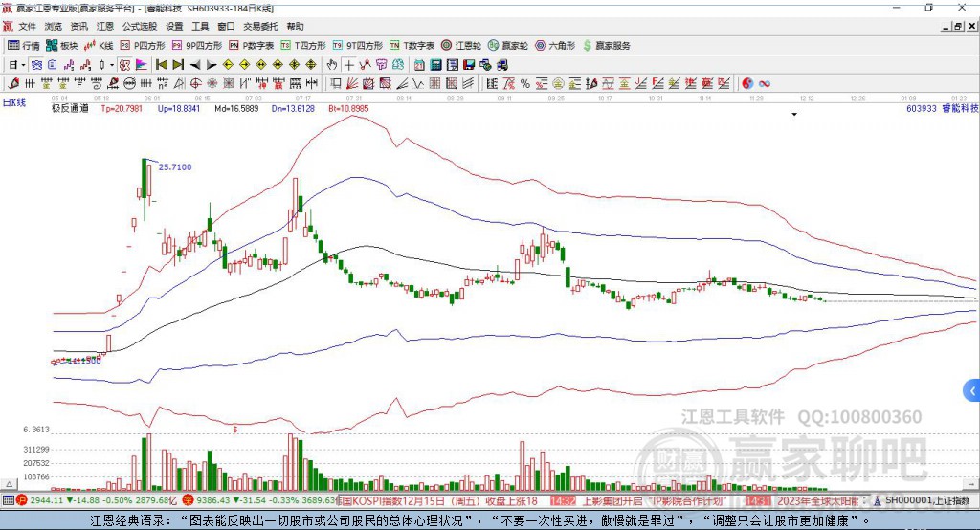Jump to last bar with green arrow
Viewport: 980px width, 530px height.
coord(178,65)
